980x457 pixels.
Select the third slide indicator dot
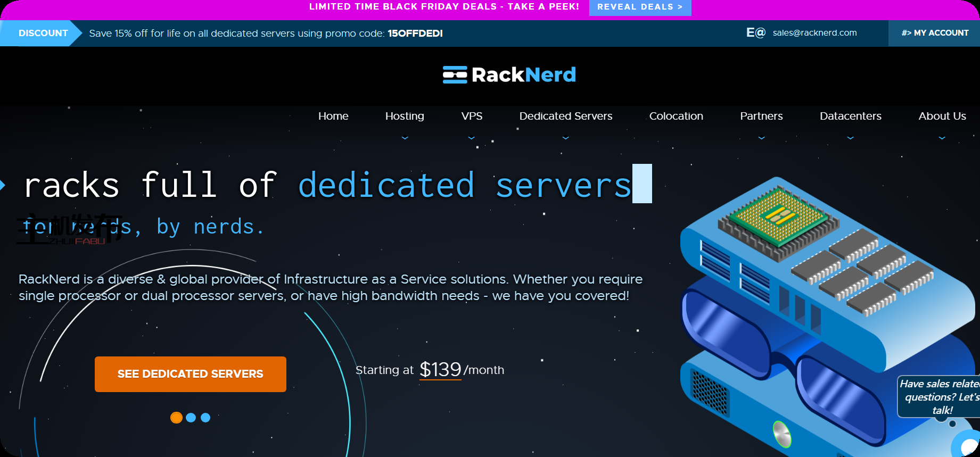205,418
